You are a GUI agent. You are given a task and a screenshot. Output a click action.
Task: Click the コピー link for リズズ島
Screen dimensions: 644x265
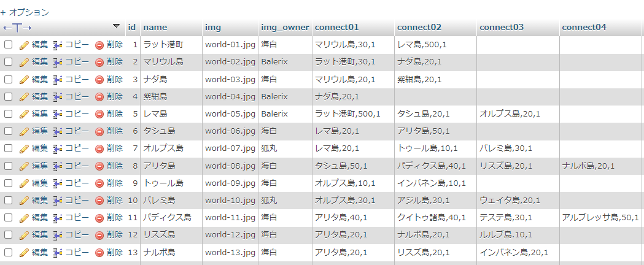pos(77,235)
